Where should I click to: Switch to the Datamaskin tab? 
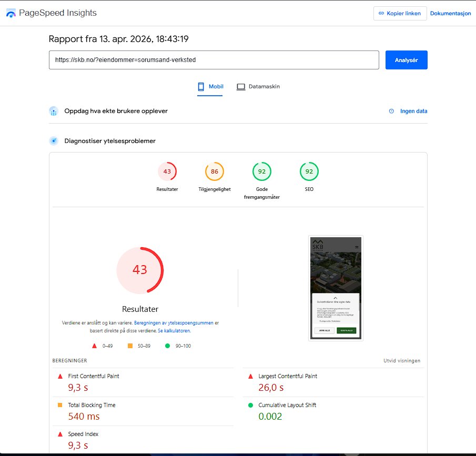[x=258, y=86]
